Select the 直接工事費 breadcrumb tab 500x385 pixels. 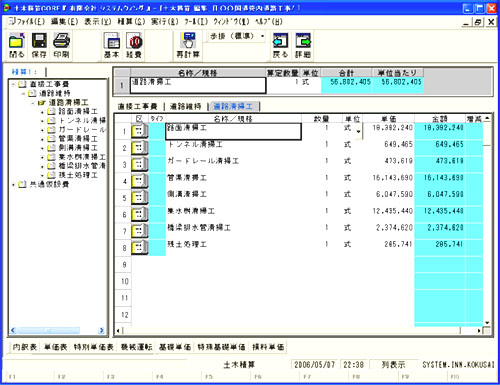[x=137, y=106]
